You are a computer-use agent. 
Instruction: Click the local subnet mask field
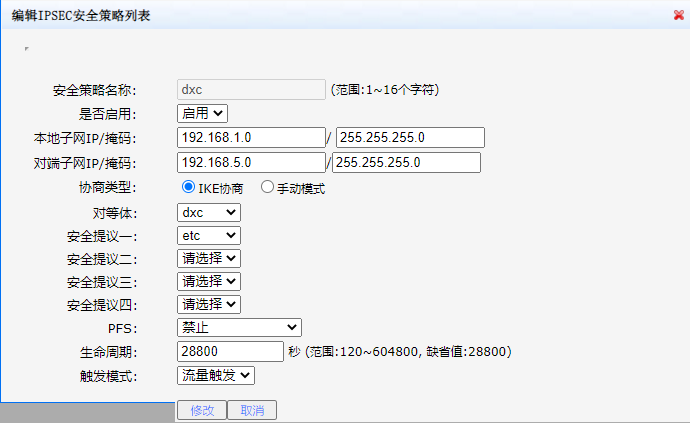click(x=410, y=137)
